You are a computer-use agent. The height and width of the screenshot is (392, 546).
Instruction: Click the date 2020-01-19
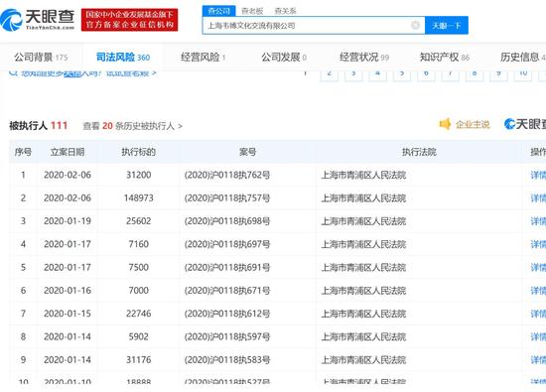point(68,221)
